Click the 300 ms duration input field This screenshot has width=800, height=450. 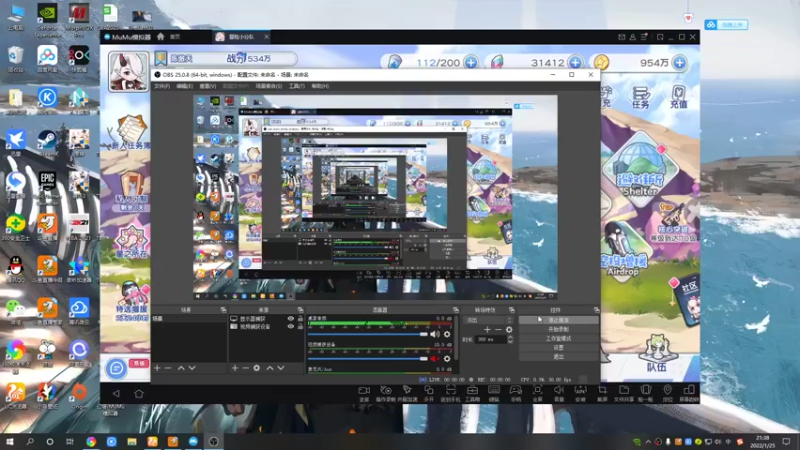coord(490,339)
